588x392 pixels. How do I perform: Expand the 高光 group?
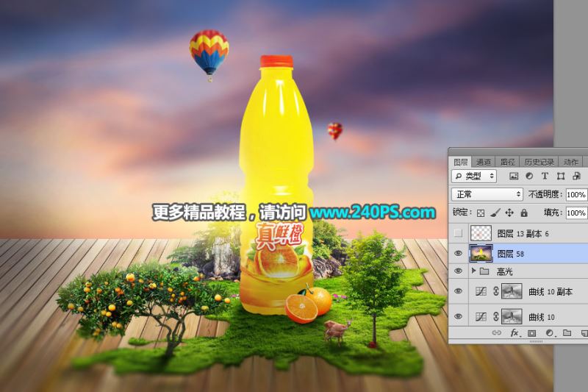pos(473,271)
